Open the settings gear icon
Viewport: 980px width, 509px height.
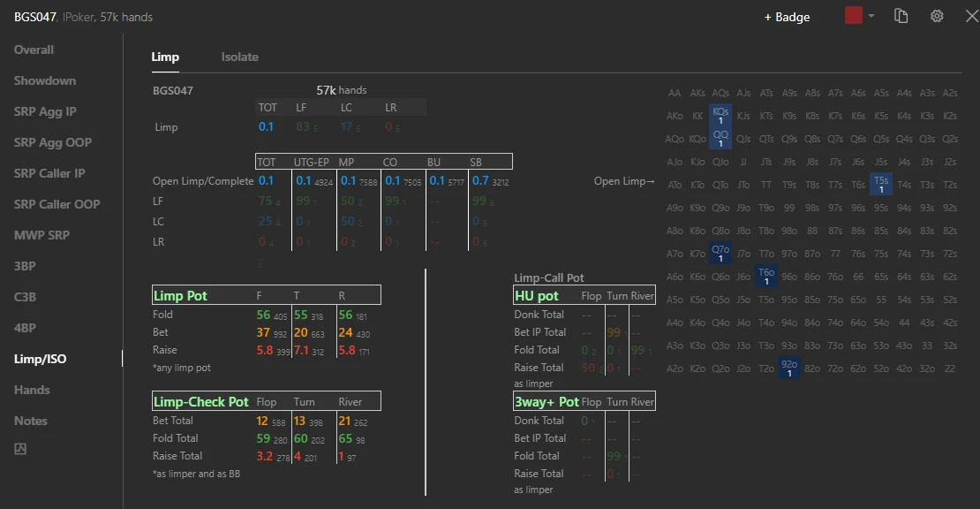click(936, 16)
